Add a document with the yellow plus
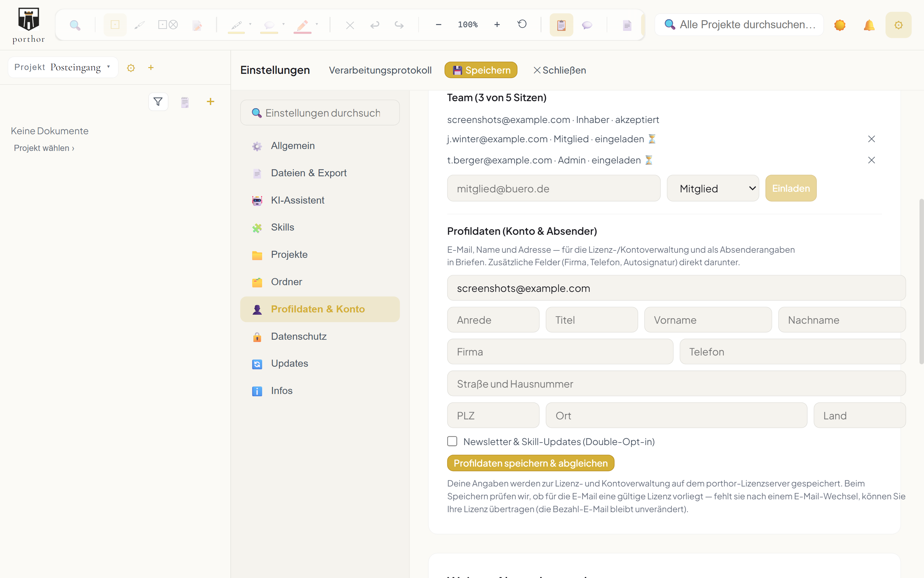This screenshot has height=578, width=924. pyautogui.click(x=210, y=101)
